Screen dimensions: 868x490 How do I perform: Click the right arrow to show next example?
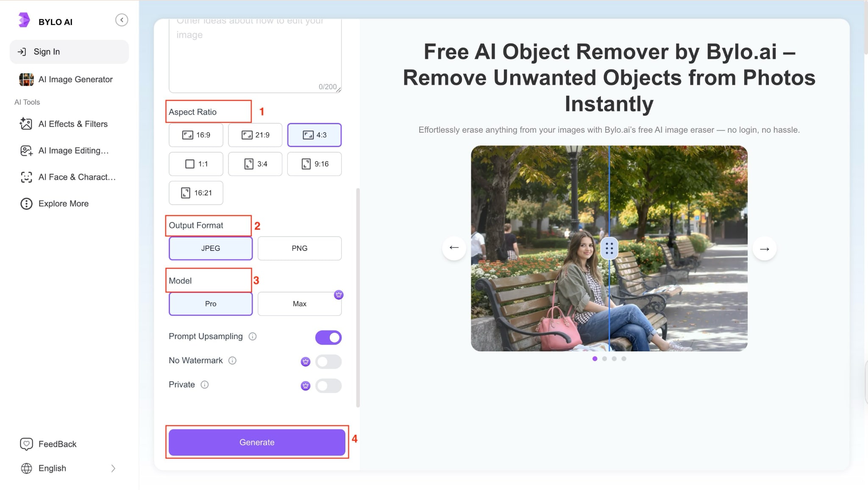point(764,249)
